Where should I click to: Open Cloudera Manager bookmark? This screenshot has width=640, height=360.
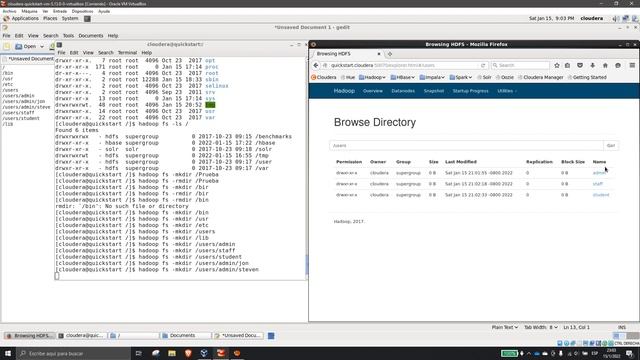pyautogui.click(x=540, y=77)
